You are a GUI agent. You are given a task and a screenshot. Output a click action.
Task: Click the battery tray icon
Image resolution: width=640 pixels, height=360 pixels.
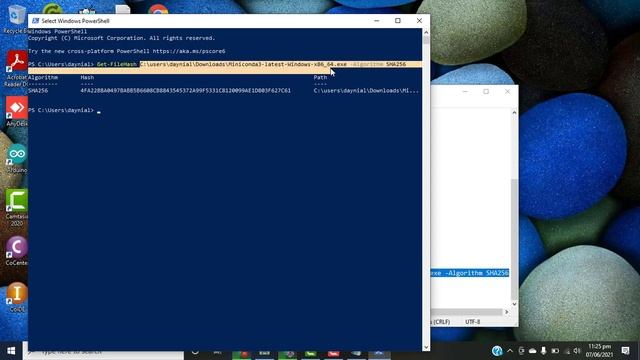(x=555, y=351)
